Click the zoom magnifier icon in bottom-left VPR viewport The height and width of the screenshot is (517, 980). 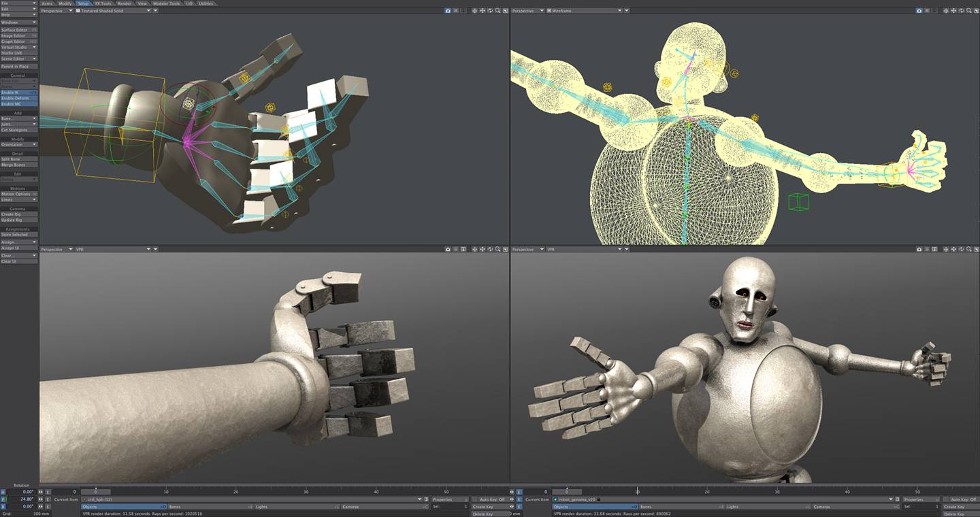(498, 250)
